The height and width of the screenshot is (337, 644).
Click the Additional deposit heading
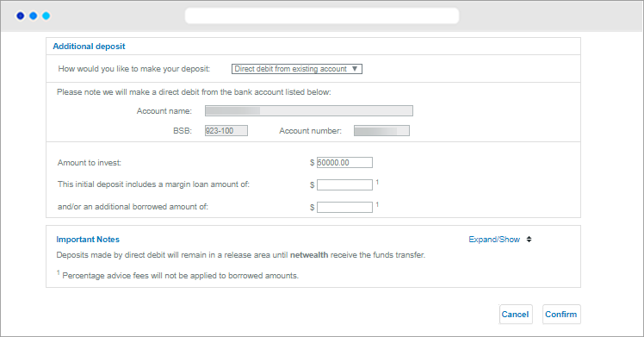(x=89, y=46)
